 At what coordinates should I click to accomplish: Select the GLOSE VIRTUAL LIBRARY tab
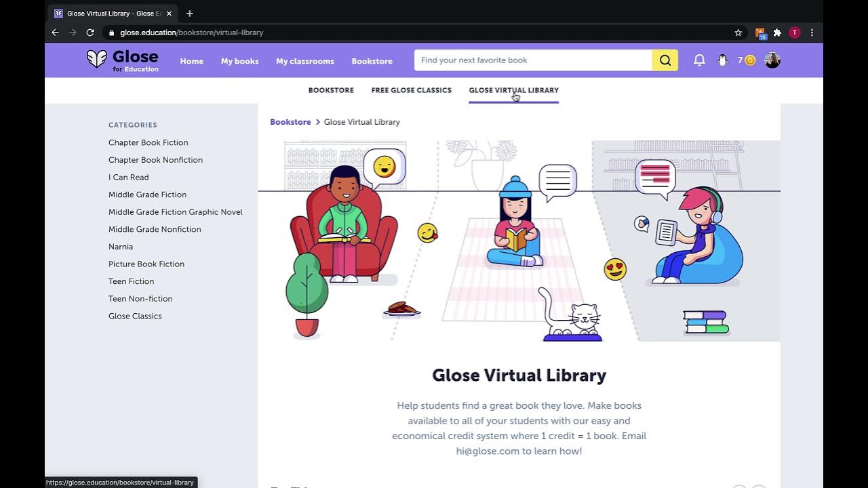coord(514,90)
